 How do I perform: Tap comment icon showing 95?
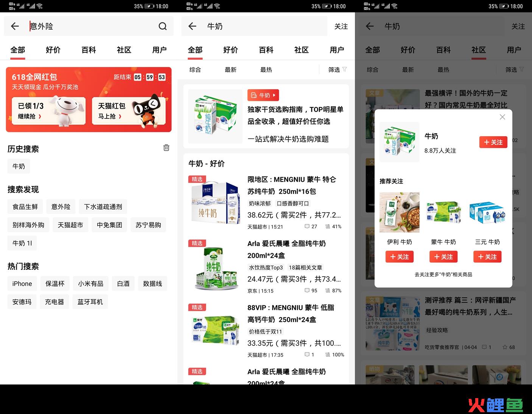307,291
